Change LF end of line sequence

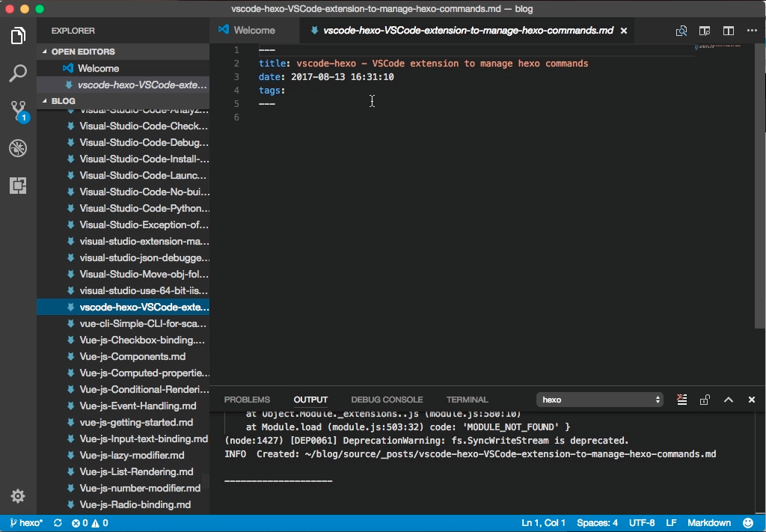pyautogui.click(x=671, y=523)
